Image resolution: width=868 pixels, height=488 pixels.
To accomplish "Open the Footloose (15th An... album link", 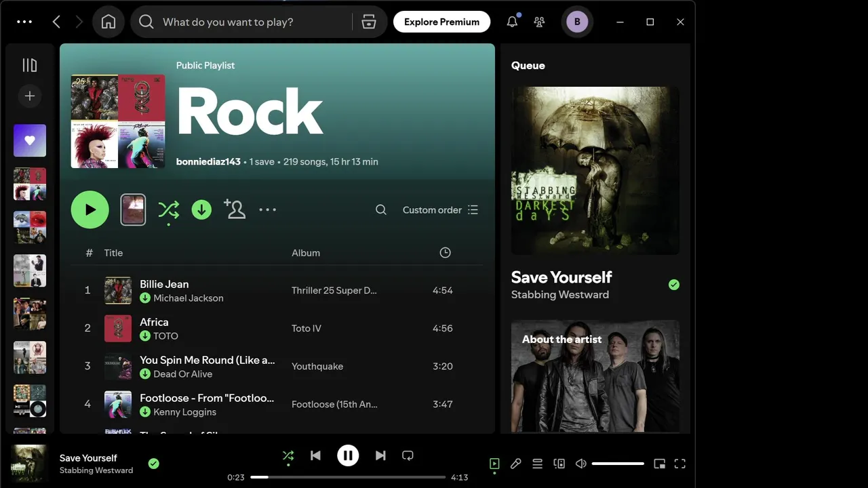I will click(334, 404).
